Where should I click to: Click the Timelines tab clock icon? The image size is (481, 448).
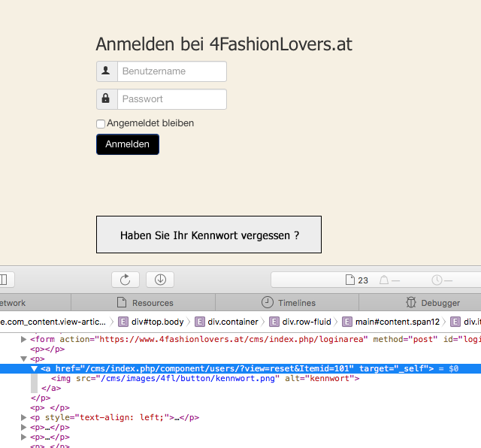(268, 302)
